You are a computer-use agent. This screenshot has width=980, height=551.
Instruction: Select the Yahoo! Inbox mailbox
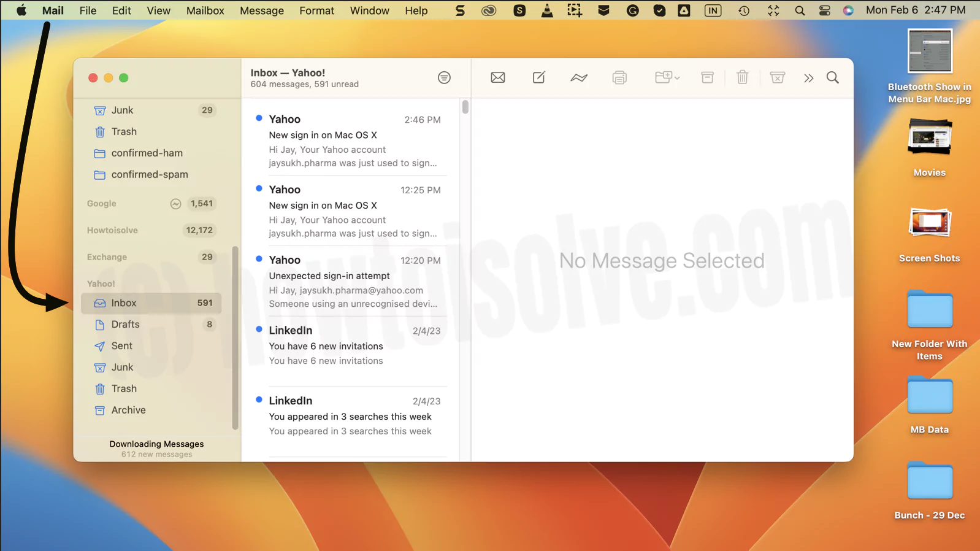(151, 303)
